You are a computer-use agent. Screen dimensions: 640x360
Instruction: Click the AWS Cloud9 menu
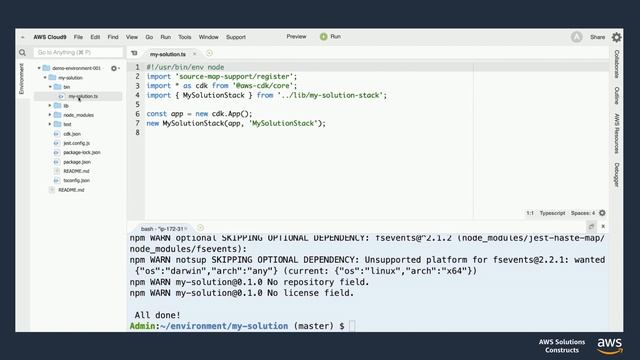click(x=50, y=37)
